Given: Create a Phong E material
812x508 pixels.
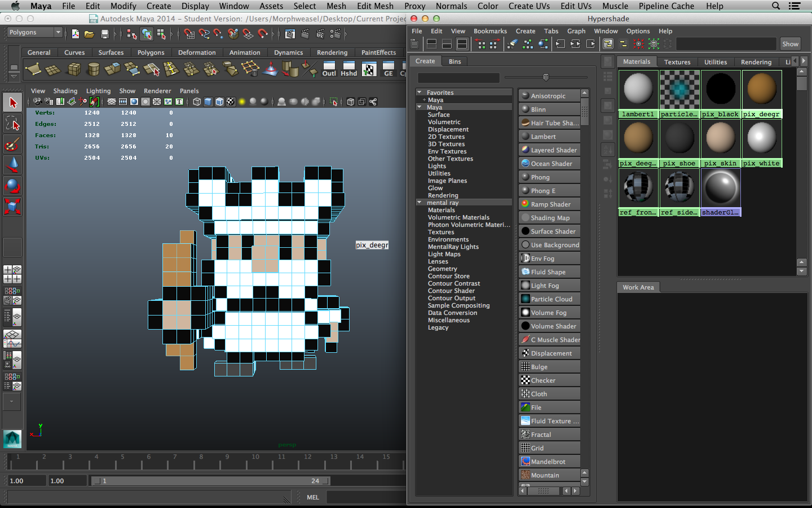Looking at the screenshot, I should pyautogui.click(x=549, y=191).
